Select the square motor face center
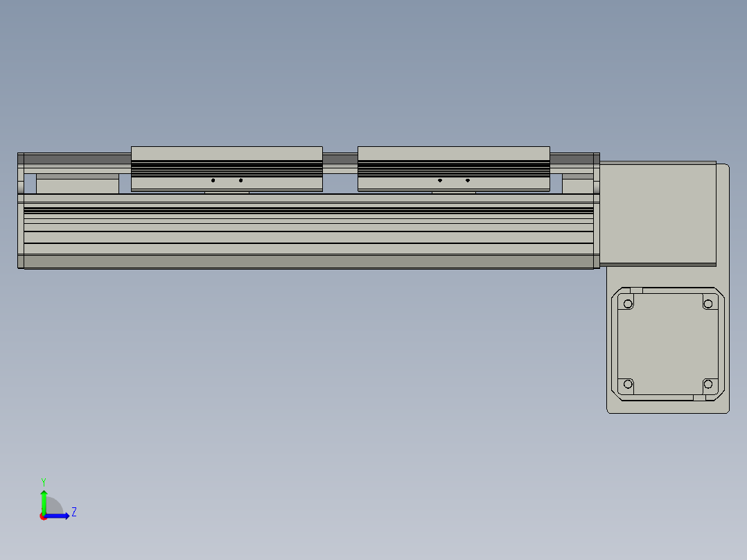747x560 pixels. coord(668,344)
